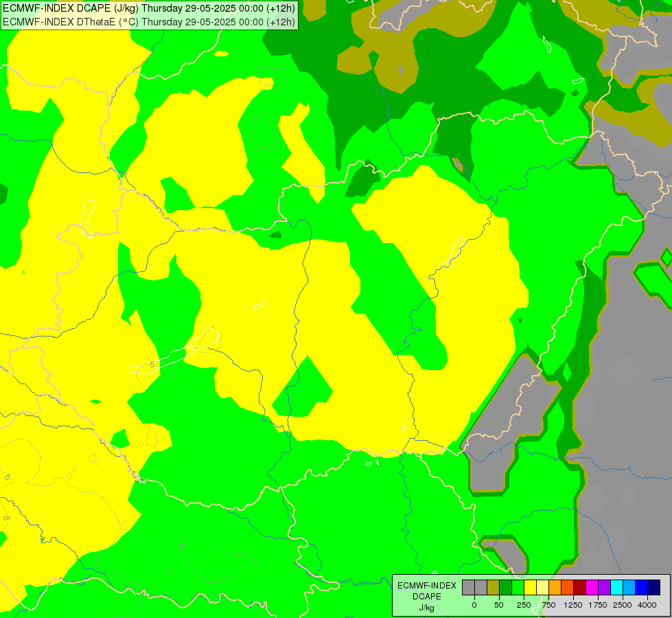The height and width of the screenshot is (618, 672).
Task: Click the DCAPE label in the legend
Action: [x=427, y=597]
